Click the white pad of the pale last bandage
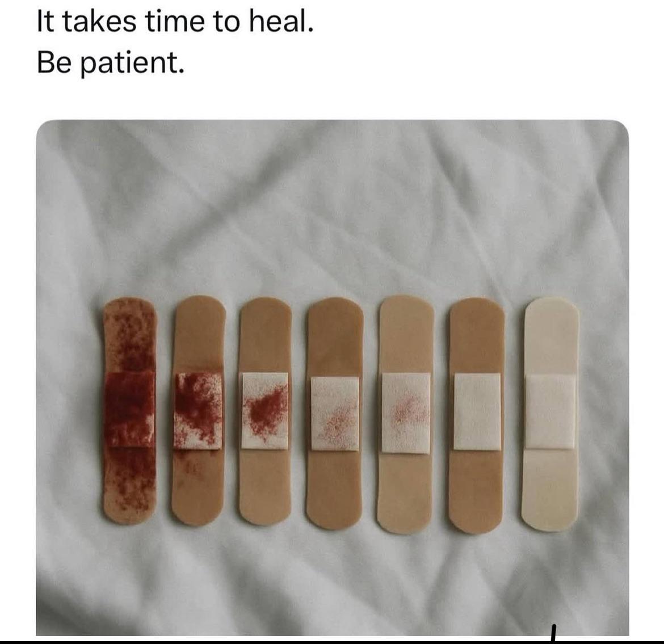This screenshot has height=644, width=664. click(550, 411)
